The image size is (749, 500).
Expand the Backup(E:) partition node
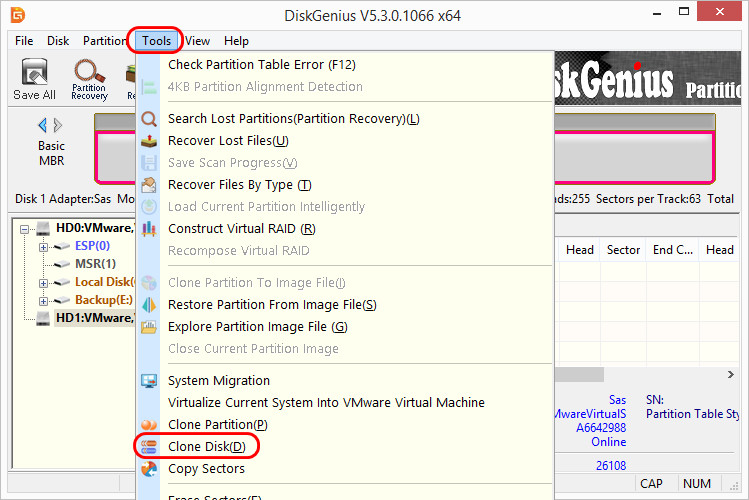pos(43,301)
